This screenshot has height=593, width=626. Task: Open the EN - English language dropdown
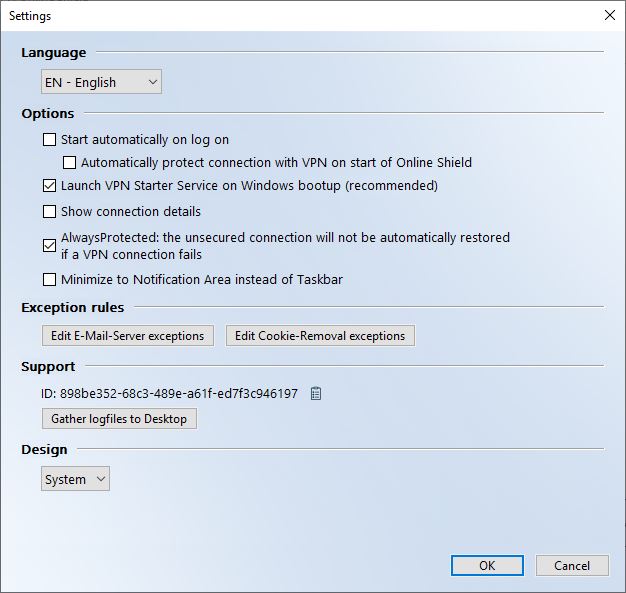[x=101, y=82]
